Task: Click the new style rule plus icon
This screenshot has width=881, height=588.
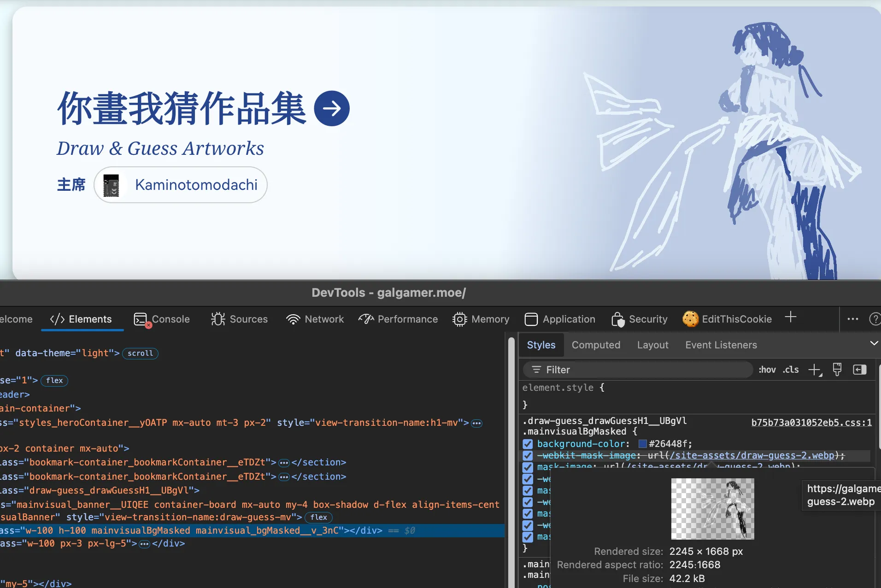Action: 815,370
